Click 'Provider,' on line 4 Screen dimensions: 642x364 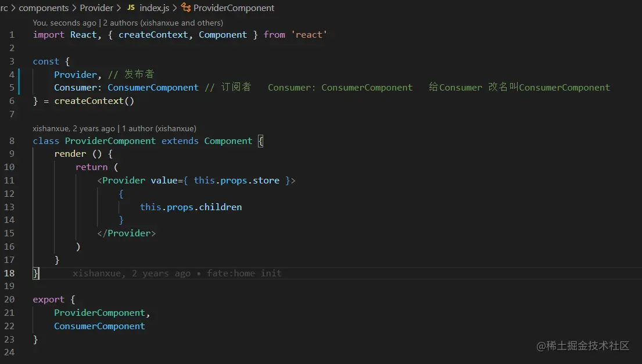coord(78,74)
